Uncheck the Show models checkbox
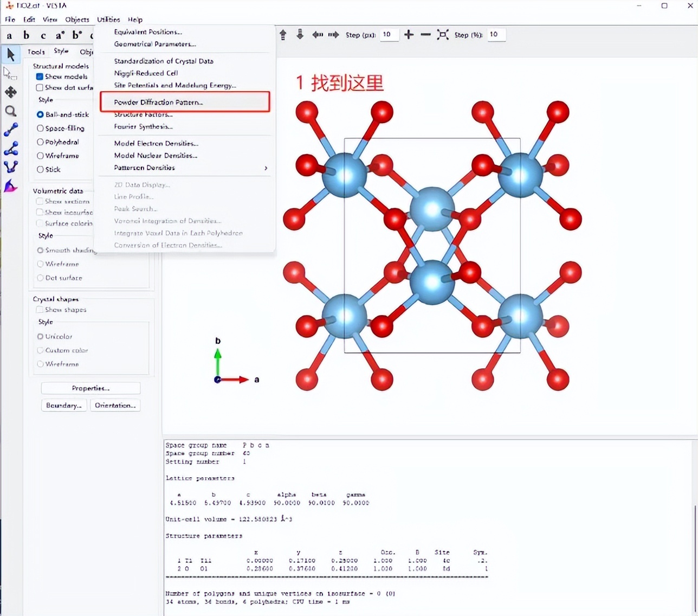Image resolution: width=698 pixels, height=616 pixels. tap(40, 76)
